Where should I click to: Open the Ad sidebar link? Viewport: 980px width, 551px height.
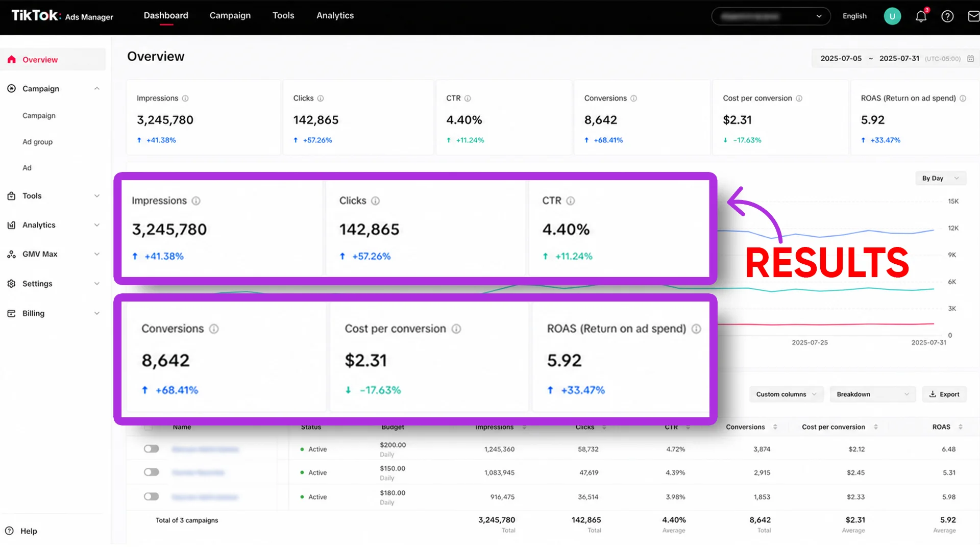27,168
